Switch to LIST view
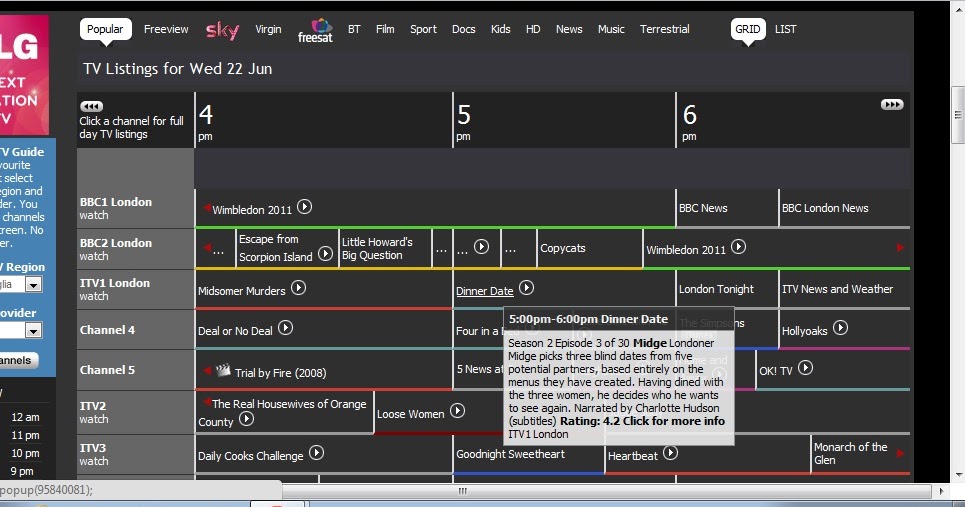The height and width of the screenshot is (507, 965). tap(785, 29)
